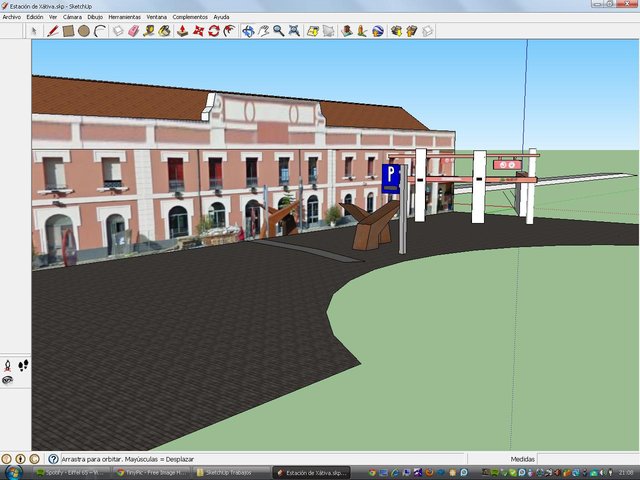Open the Cámara menu
Image resolution: width=640 pixels, height=480 pixels.
pos(72,17)
